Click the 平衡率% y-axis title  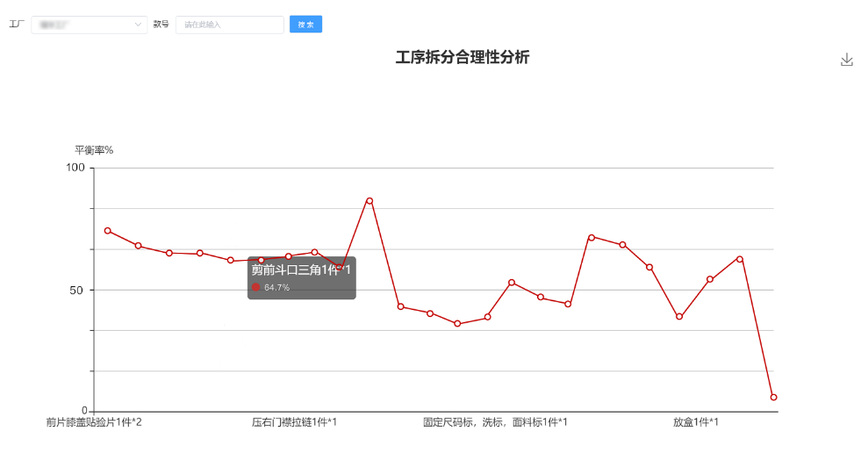[x=93, y=150]
